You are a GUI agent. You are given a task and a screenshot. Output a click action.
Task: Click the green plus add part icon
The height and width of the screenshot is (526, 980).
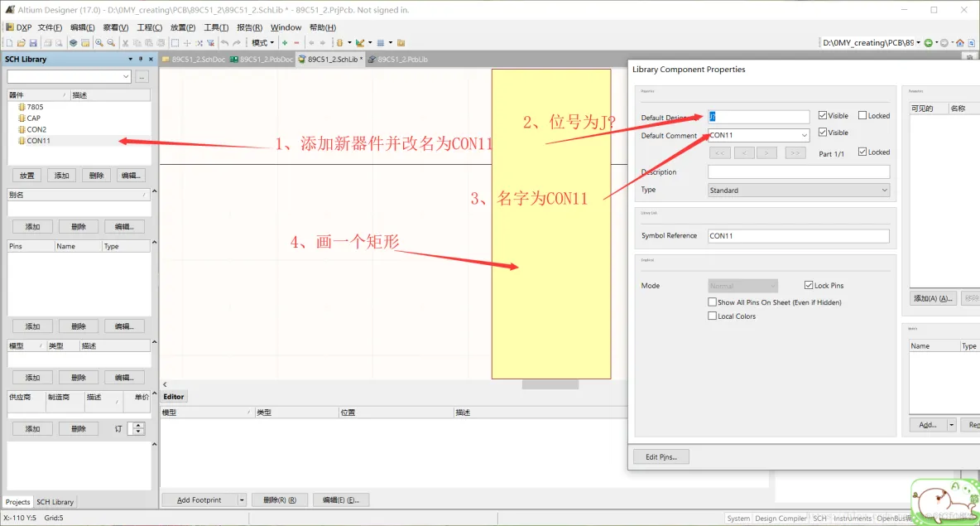pos(285,43)
